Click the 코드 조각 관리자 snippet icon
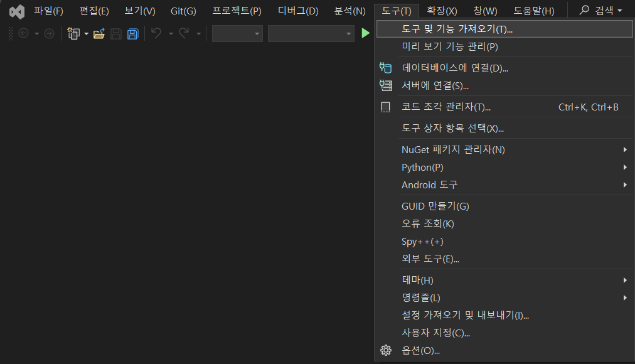Image resolution: width=635 pixels, height=364 pixels. click(x=385, y=107)
